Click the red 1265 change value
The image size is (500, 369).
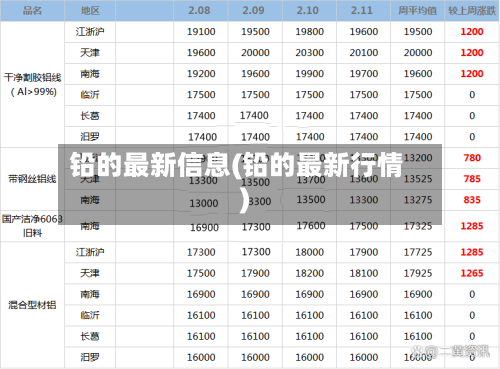(472, 273)
